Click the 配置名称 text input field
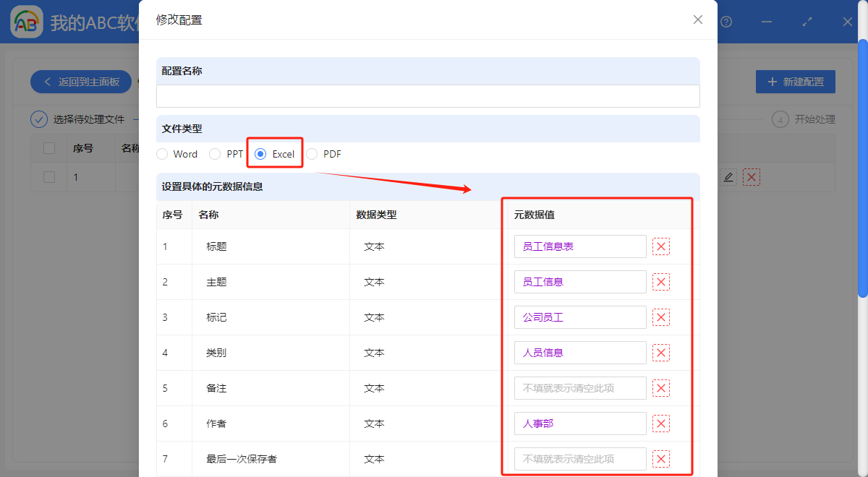The image size is (868, 477). 427,96
